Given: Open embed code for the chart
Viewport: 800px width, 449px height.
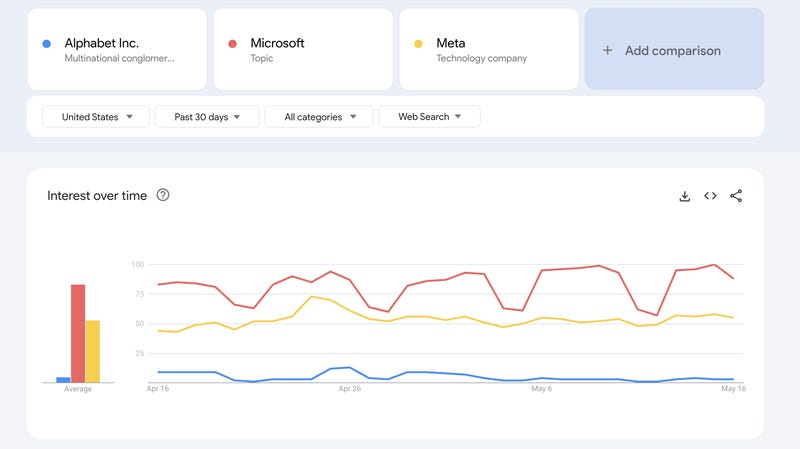Looking at the screenshot, I should [710, 196].
